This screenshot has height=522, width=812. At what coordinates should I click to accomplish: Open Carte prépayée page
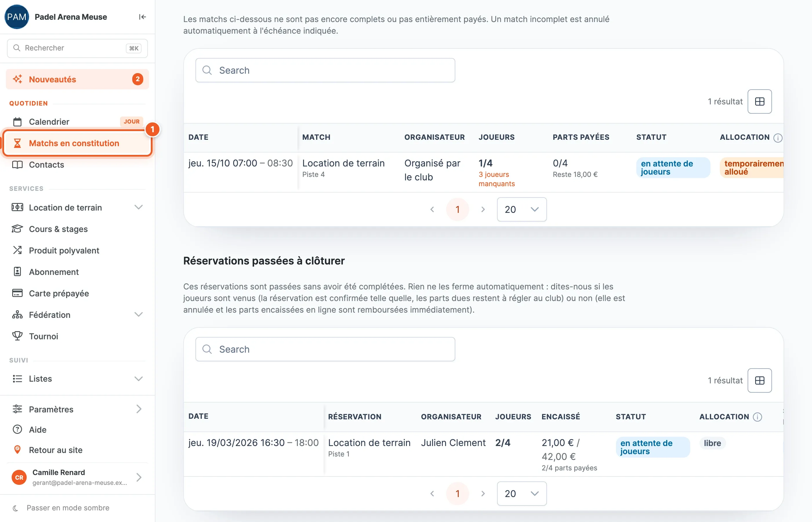pos(77,293)
